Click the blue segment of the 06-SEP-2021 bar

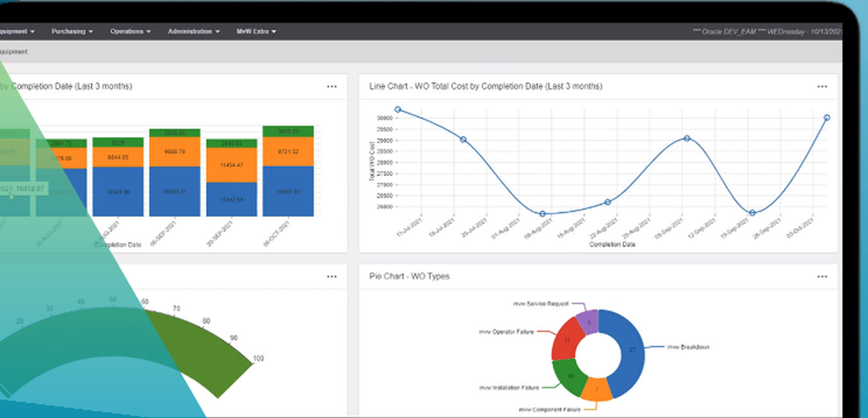pos(174,192)
